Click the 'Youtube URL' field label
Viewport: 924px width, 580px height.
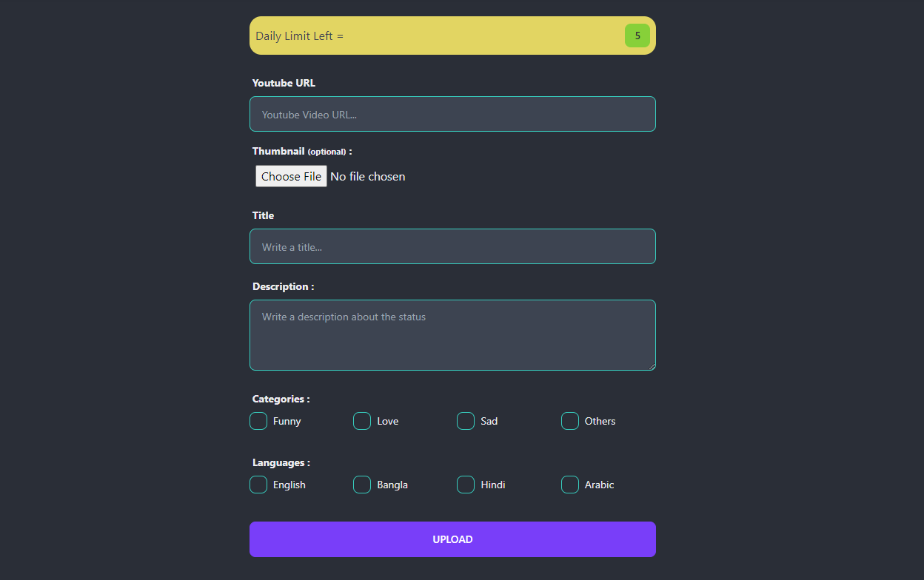[284, 83]
